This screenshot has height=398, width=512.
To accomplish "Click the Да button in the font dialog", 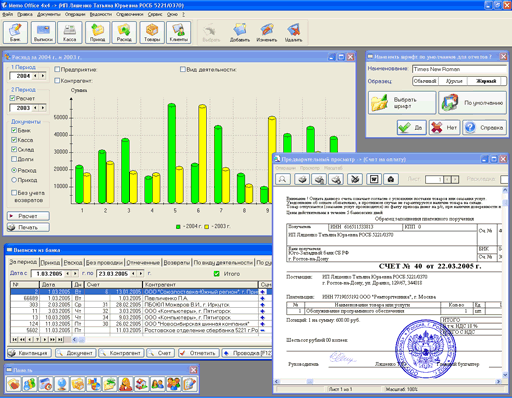I will [x=412, y=127].
